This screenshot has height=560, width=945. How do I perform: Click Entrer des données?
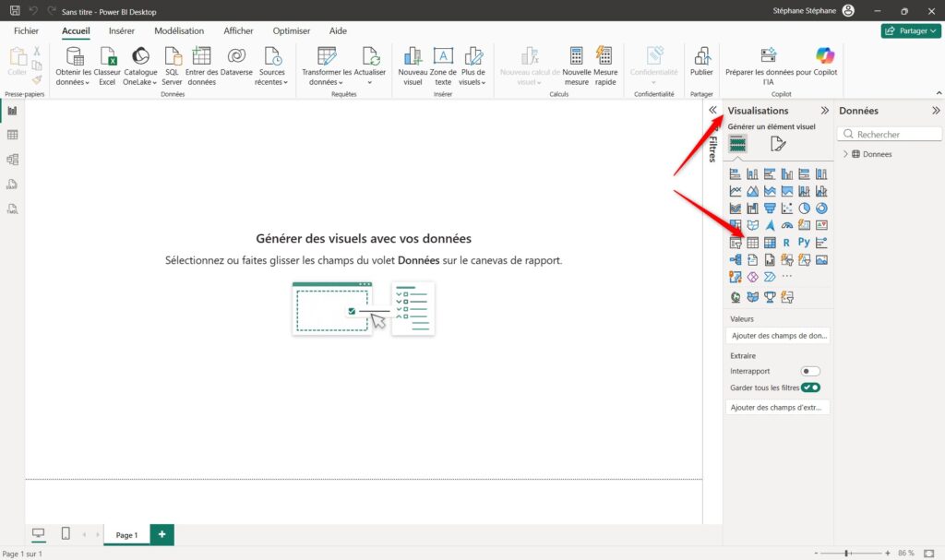(x=201, y=66)
